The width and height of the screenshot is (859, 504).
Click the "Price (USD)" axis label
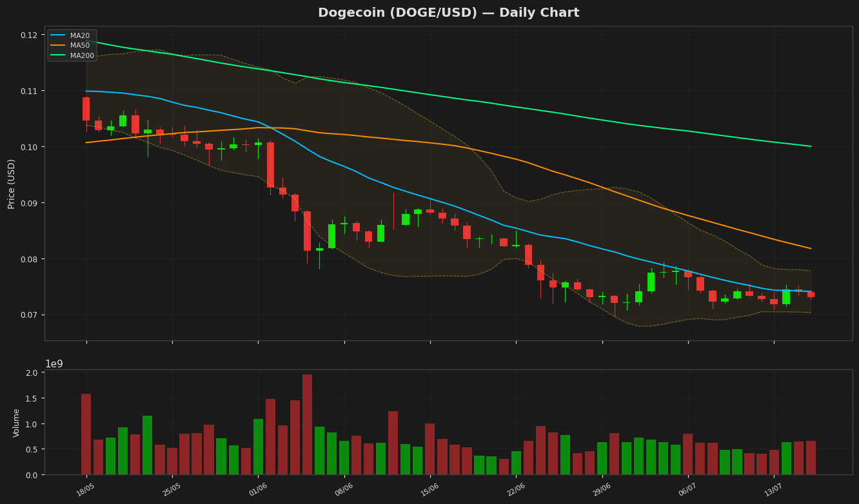pyautogui.click(x=12, y=184)
